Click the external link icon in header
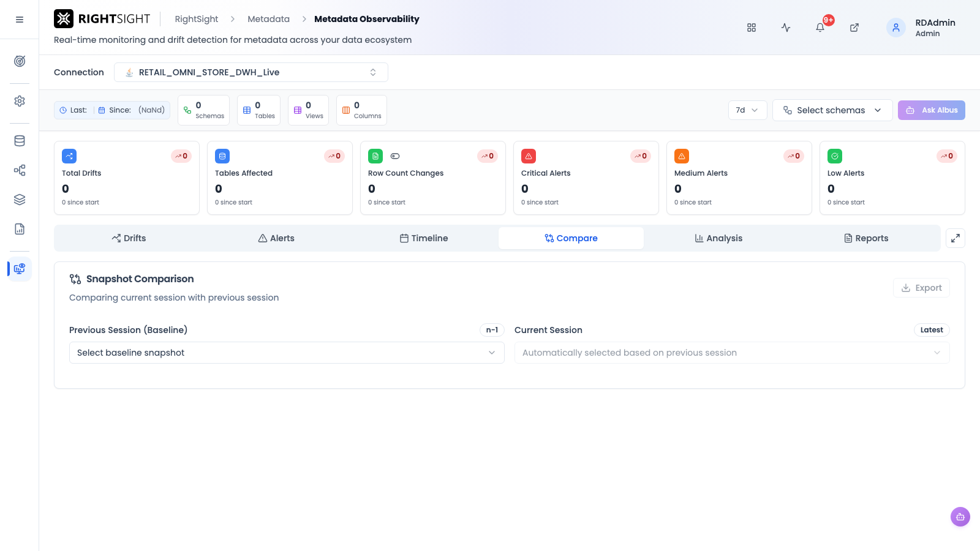 pyautogui.click(x=854, y=28)
